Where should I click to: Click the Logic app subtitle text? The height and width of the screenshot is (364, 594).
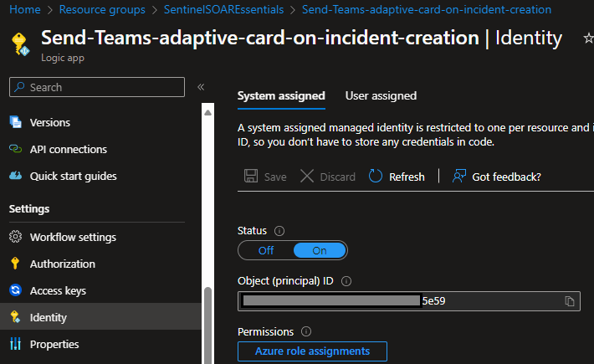(x=63, y=58)
